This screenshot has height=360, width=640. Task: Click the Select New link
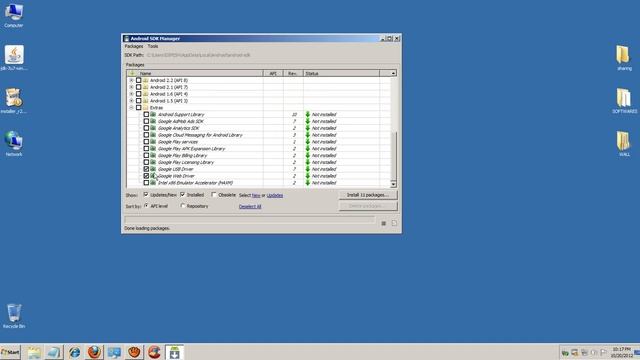coord(256,196)
